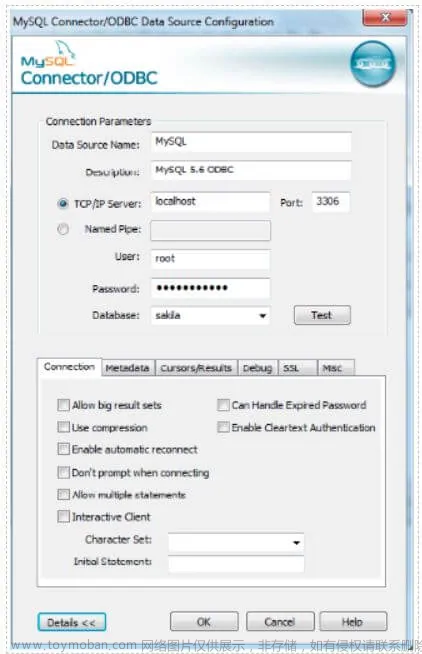Screen dimensions: 422x654
Task: Select the TCP/IP Server radio button
Action: [x=63, y=204]
